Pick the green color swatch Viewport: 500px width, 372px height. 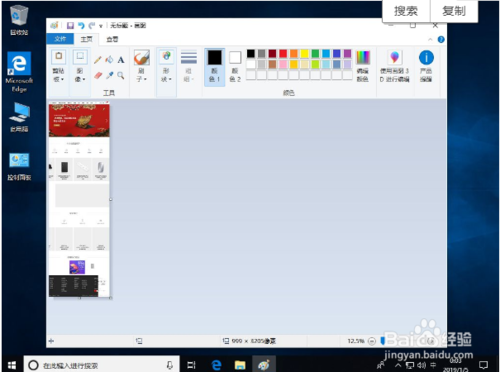(315, 53)
